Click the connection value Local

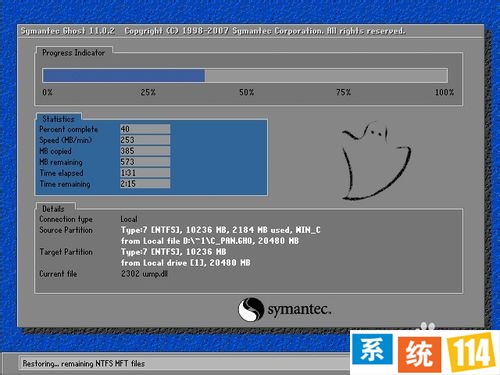pos(129,219)
